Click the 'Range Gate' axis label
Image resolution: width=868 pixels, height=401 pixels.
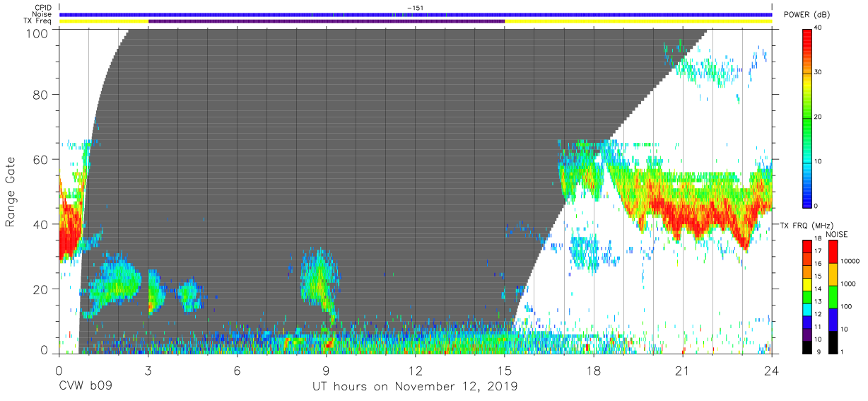tap(11, 192)
